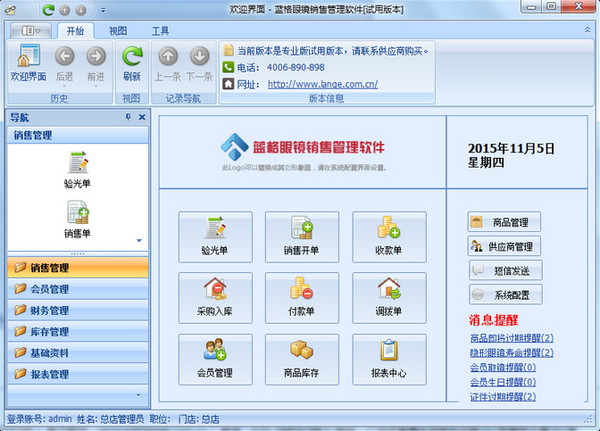This screenshot has height=431, width=600.
Task: Click the quick-access down arrow in title bar
Action: click(x=80, y=10)
